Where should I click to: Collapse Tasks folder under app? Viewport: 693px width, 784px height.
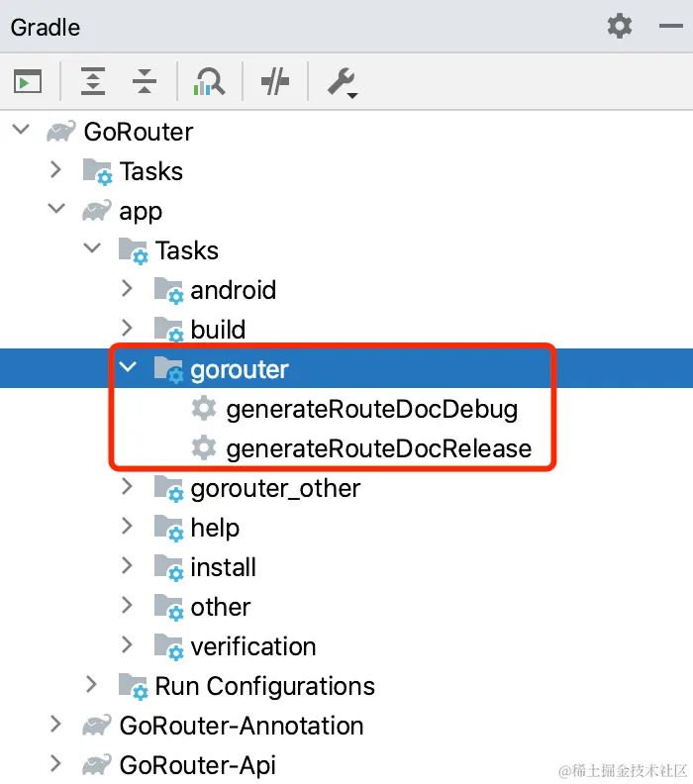click(92, 248)
